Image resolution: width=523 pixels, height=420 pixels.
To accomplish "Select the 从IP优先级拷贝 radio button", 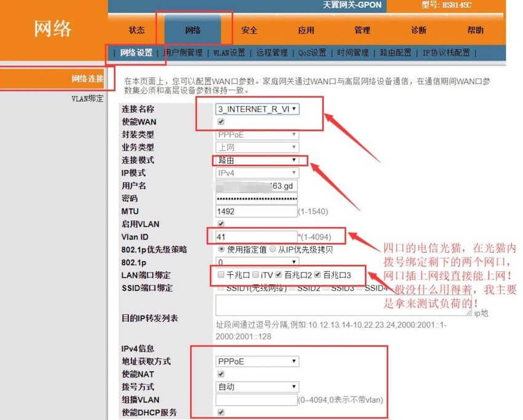I will (x=273, y=248).
